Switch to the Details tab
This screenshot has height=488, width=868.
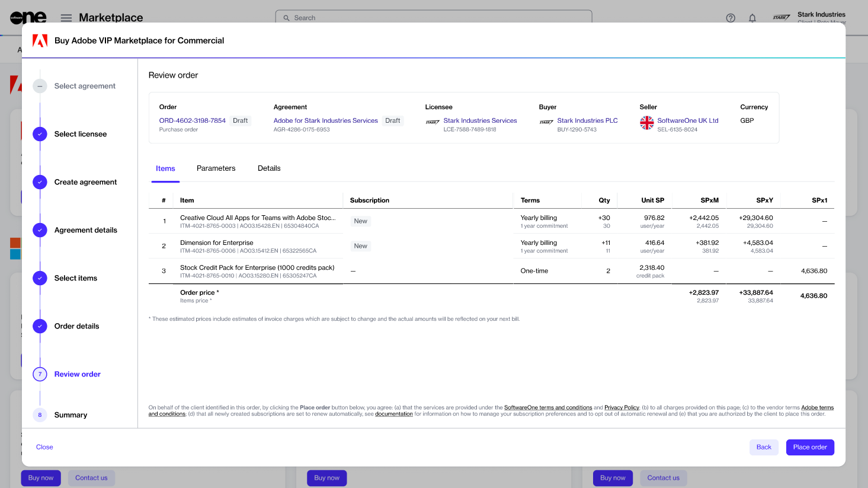pos(269,168)
